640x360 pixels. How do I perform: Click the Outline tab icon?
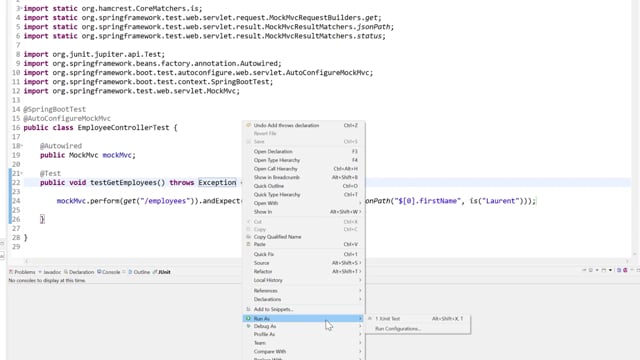pos(130,272)
